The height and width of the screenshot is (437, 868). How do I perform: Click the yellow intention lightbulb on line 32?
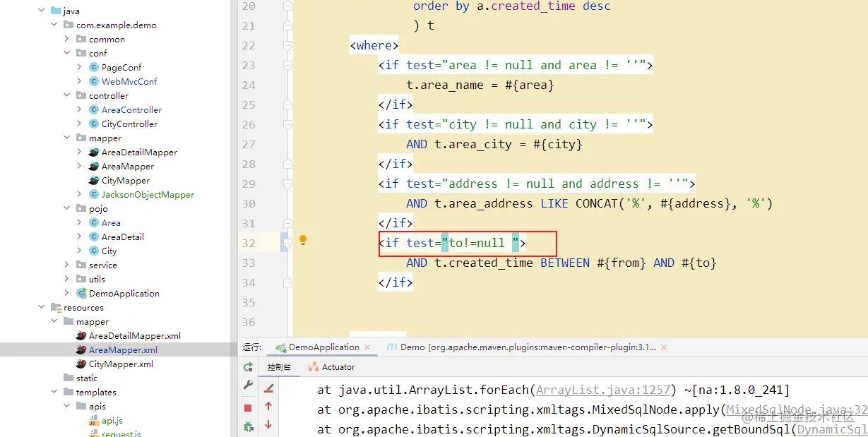click(x=303, y=240)
